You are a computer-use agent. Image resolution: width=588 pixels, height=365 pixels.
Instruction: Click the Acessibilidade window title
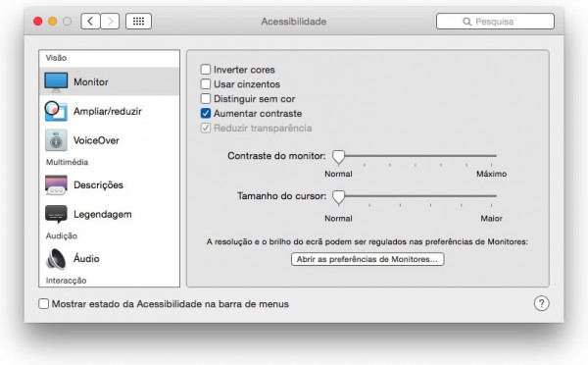click(x=294, y=22)
